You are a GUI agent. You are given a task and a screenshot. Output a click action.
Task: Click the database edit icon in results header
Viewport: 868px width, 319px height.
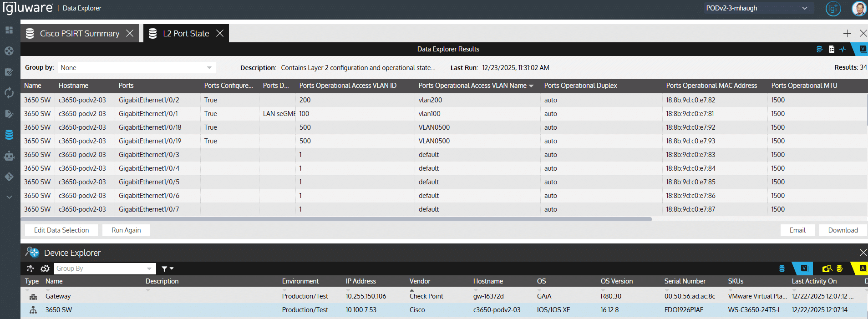(819, 49)
